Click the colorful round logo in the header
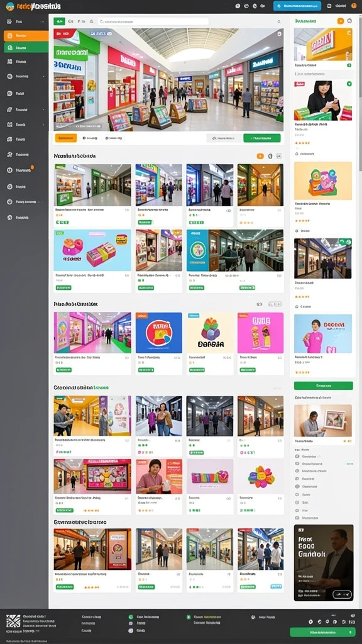 point(9,6)
